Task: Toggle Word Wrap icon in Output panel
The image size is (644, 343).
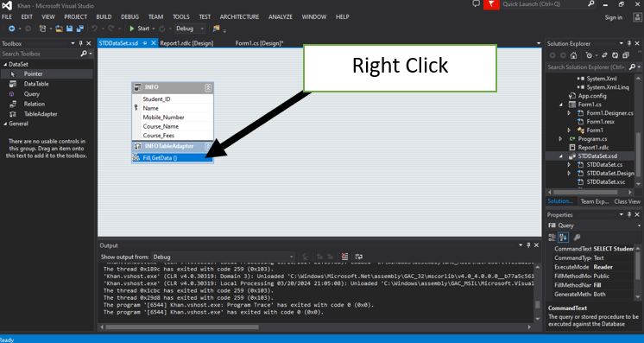Action: (358, 257)
